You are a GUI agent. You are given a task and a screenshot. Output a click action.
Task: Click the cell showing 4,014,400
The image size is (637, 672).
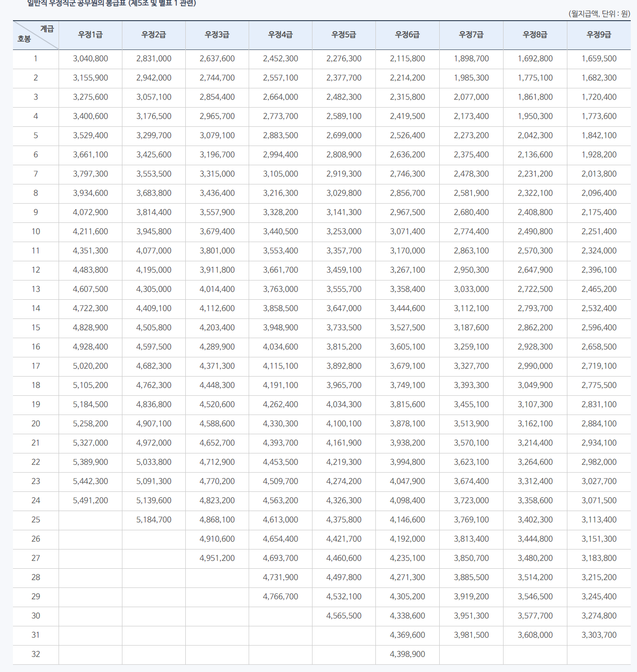[217, 289]
